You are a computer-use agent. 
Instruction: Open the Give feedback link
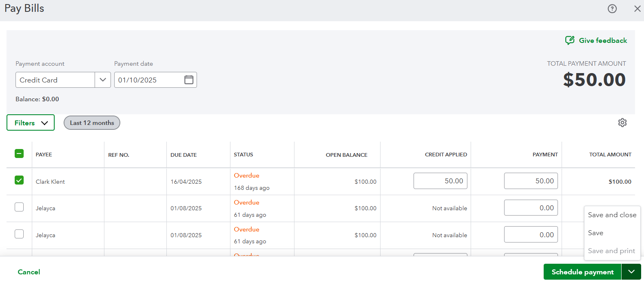click(603, 40)
